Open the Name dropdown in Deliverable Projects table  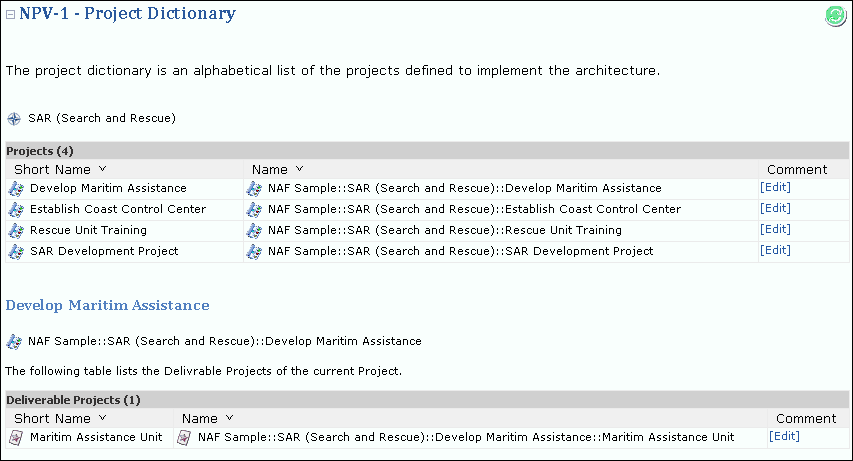[x=229, y=418]
